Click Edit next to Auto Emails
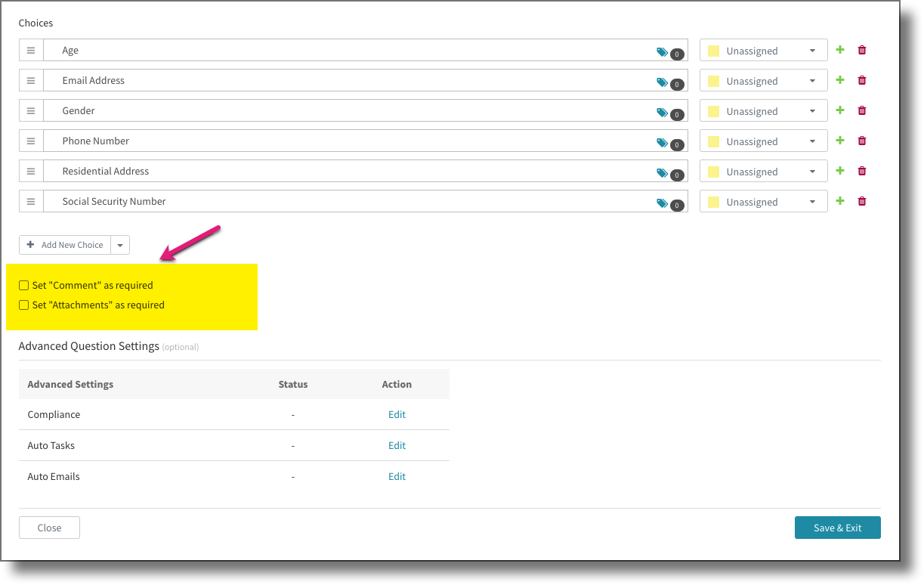 click(397, 476)
